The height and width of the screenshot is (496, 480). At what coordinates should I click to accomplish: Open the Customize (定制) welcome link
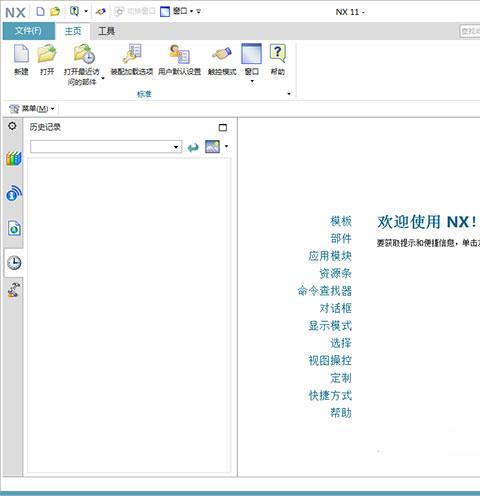[341, 378]
